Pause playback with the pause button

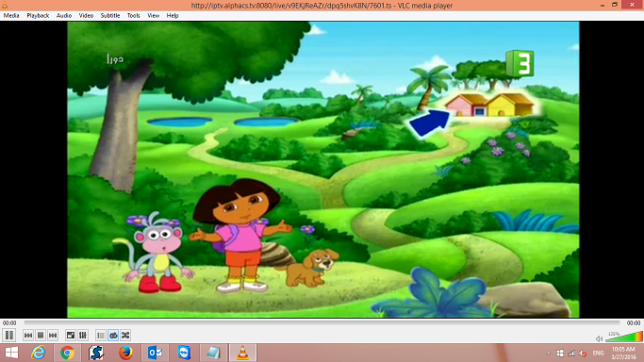tap(9, 336)
